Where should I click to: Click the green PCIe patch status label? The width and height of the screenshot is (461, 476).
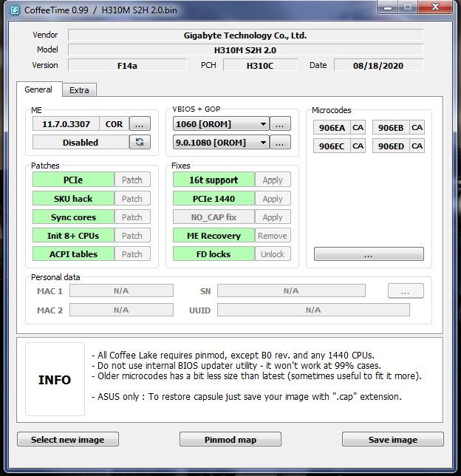click(73, 180)
